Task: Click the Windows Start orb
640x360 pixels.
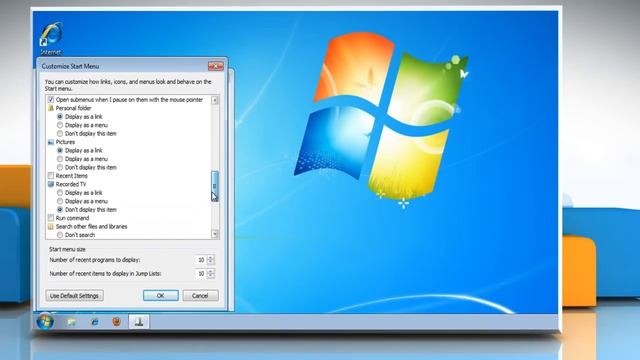Action: 45,322
